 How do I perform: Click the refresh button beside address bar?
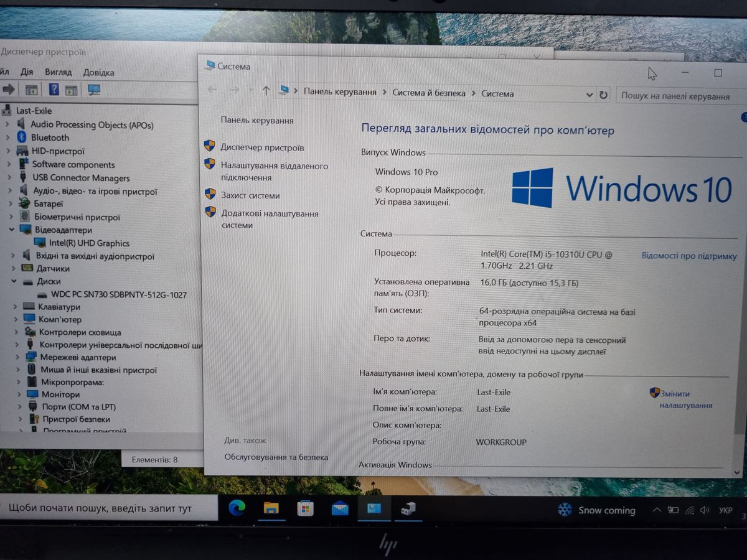[x=603, y=95]
